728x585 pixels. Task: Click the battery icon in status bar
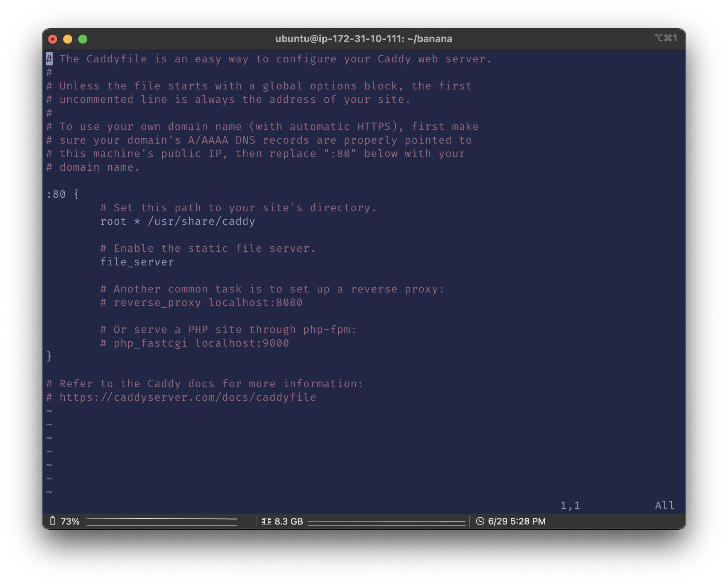click(x=53, y=521)
